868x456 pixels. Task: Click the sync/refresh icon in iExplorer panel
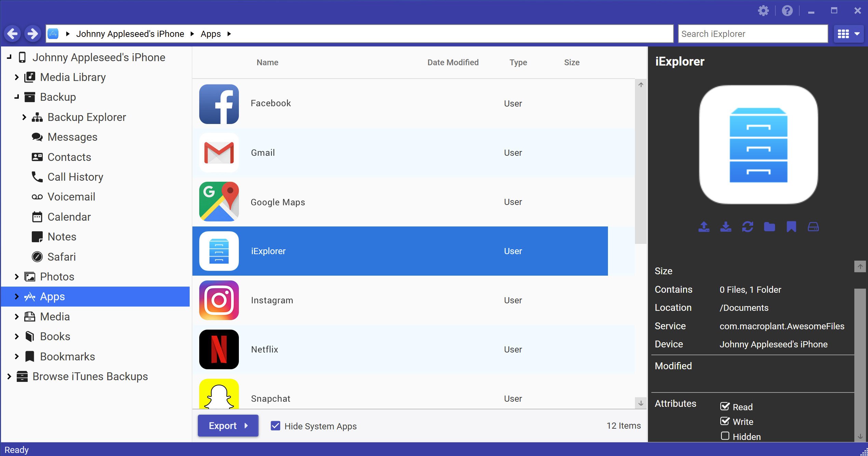point(748,227)
